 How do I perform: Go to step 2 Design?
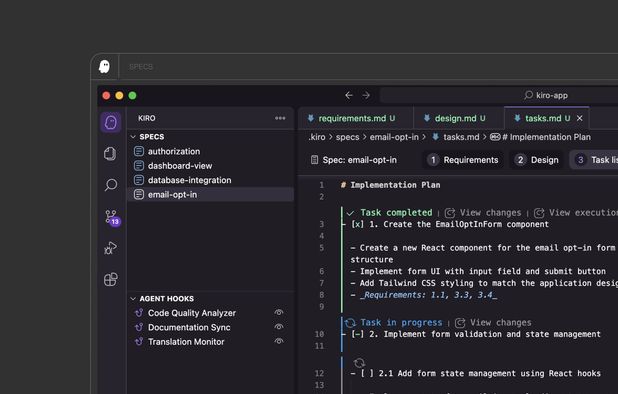(537, 160)
